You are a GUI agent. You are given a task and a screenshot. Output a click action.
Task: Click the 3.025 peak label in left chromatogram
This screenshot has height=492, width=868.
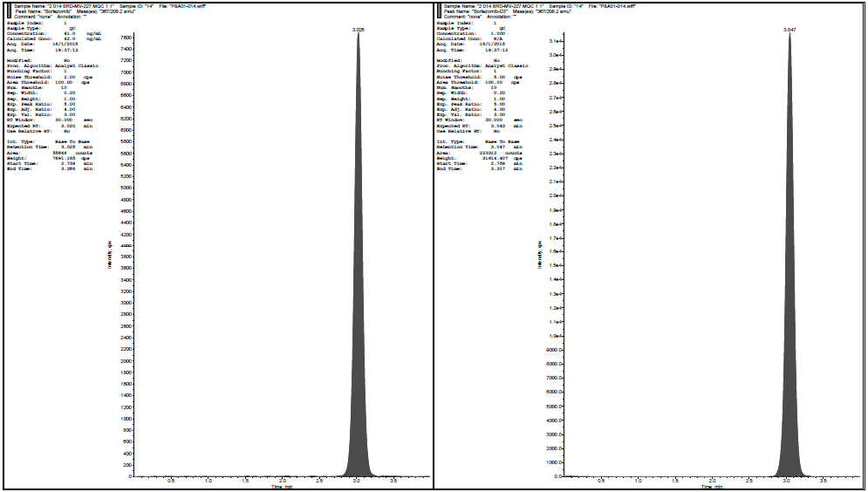click(x=359, y=29)
